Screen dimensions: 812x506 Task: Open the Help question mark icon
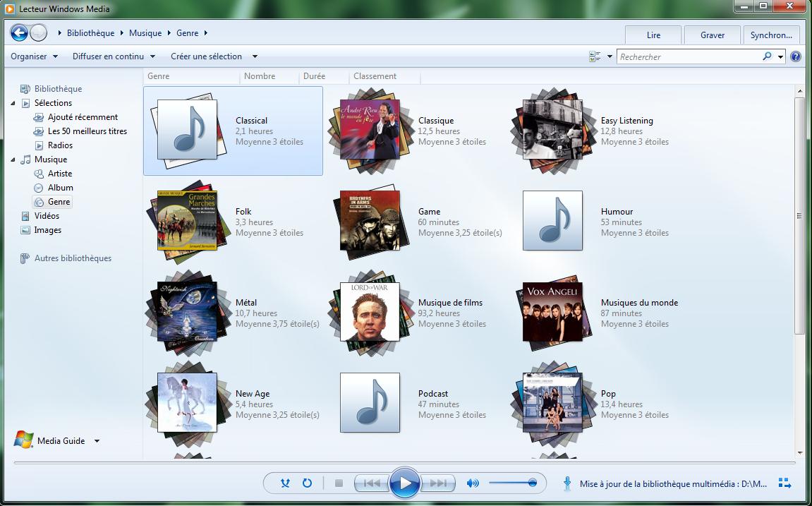pos(796,57)
